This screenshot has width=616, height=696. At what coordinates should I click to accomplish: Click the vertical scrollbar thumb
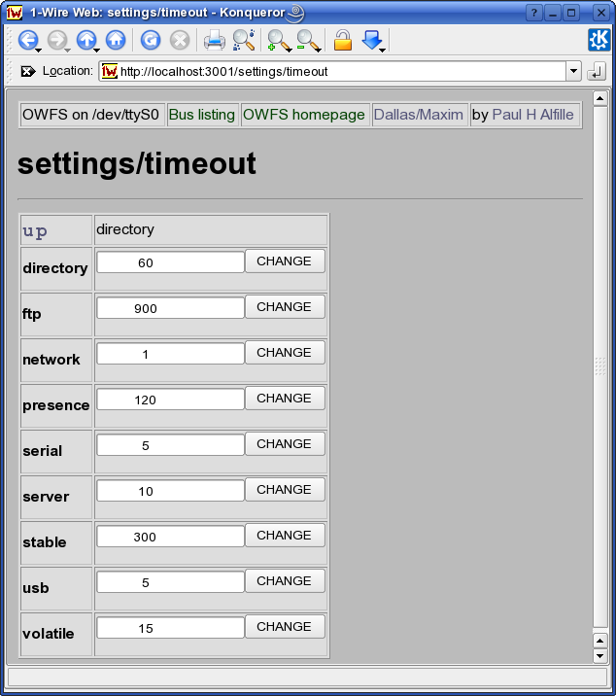coord(600,367)
